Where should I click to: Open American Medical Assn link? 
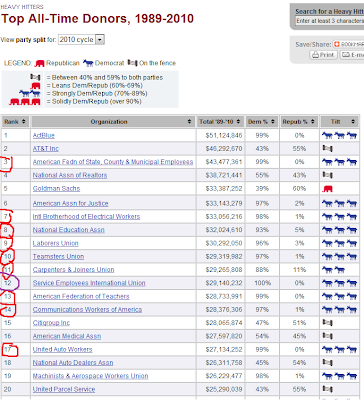coord(67,336)
